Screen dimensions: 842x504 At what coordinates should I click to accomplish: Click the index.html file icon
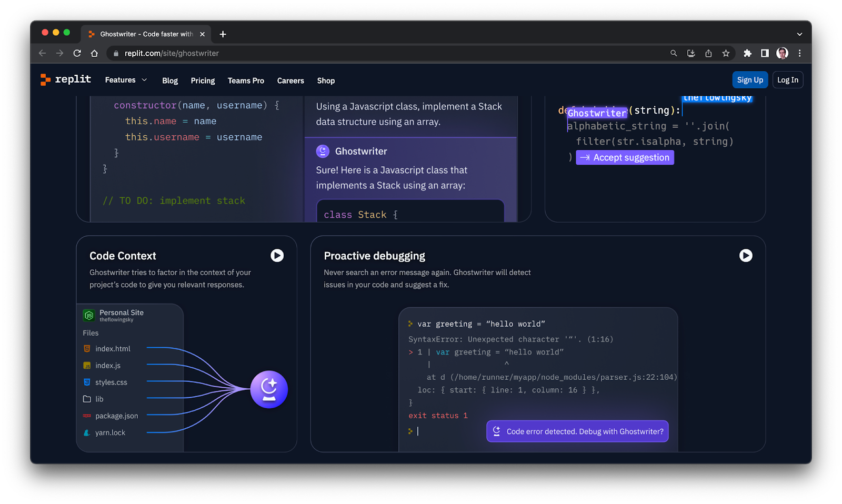point(87,349)
